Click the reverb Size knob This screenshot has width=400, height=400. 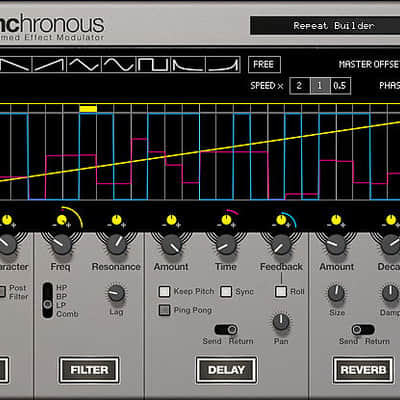tap(336, 293)
